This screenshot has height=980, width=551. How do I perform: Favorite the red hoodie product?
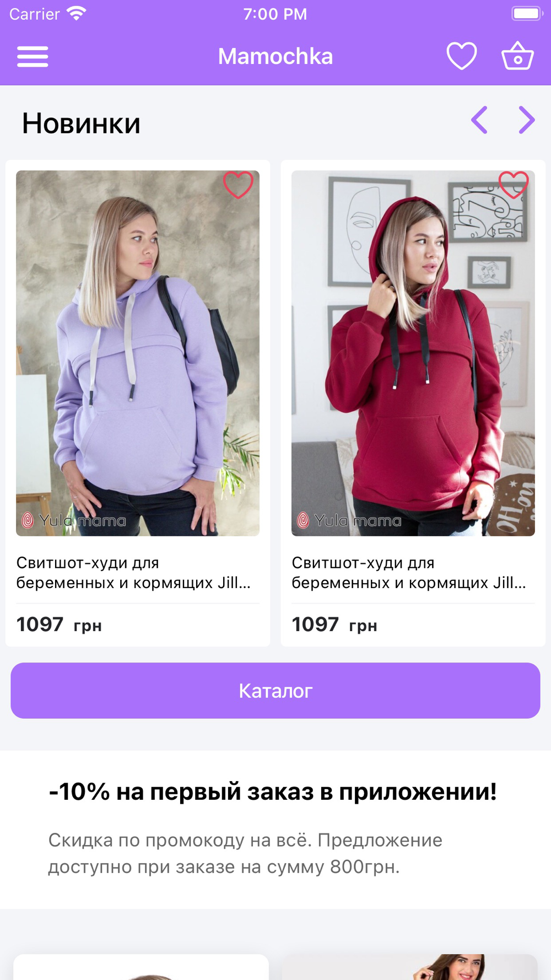[x=514, y=185]
